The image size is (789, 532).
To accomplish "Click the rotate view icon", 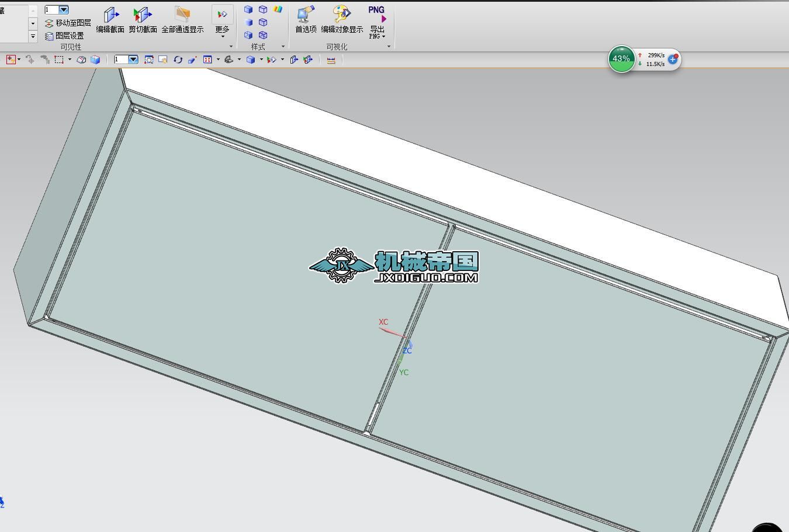I will tap(178, 60).
